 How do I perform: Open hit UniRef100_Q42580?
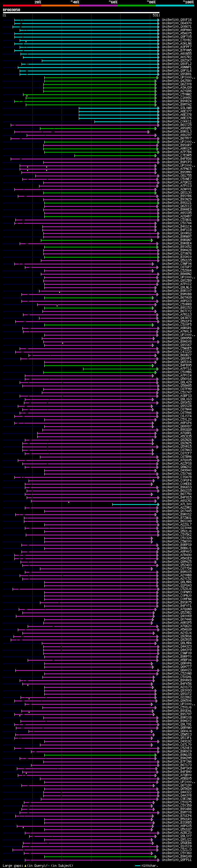tap(177, 81)
